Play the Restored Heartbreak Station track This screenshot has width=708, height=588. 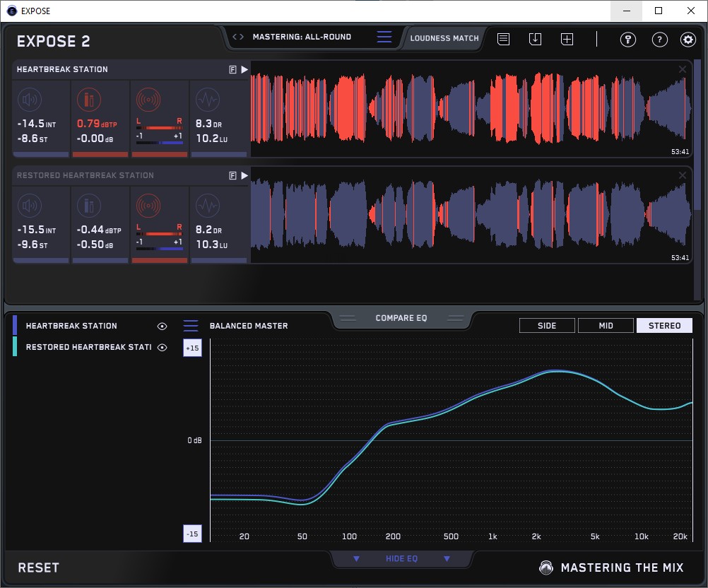(244, 176)
